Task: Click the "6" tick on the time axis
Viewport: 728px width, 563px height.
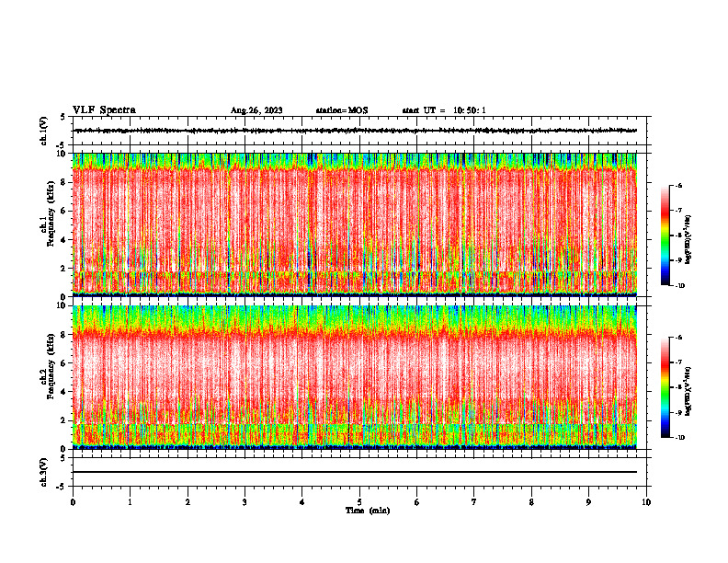Action: 417,502
